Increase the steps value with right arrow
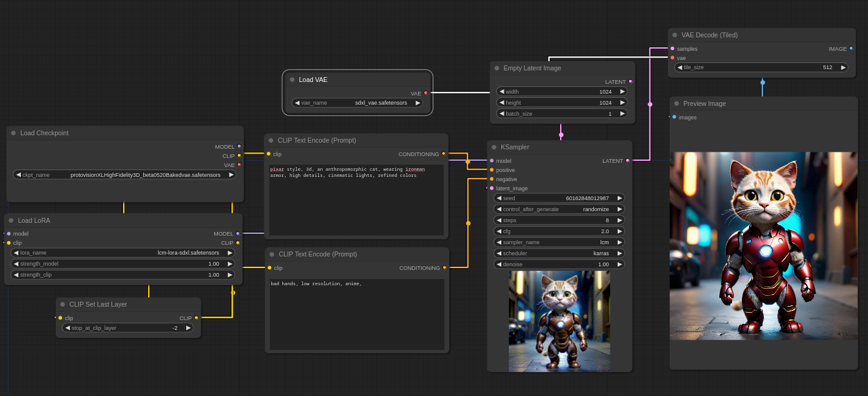 [620, 220]
